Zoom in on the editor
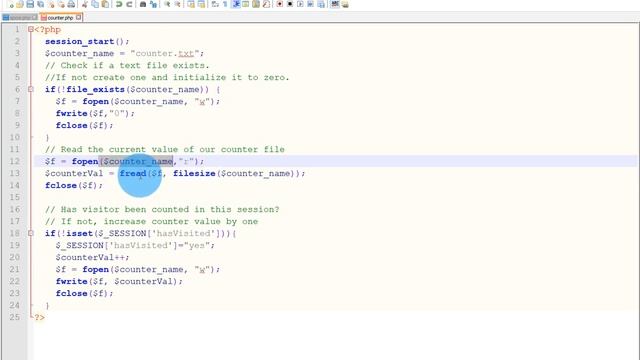 (x=167, y=4)
